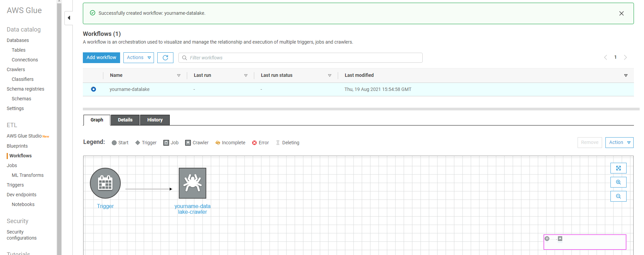Viewport: 644px width, 255px height.
Task: Sort by Last run column arrow
Action: tap(246, 75)
